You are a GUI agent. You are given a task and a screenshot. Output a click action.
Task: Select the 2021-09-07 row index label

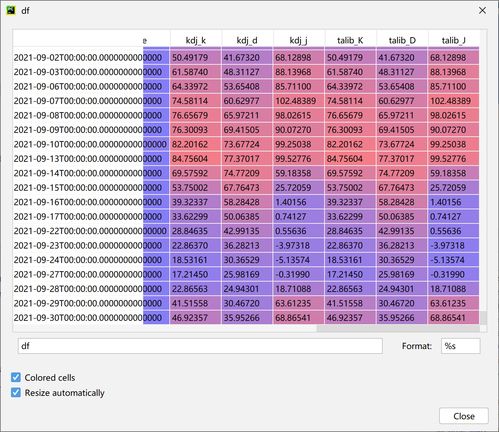(x=78, y=101)
